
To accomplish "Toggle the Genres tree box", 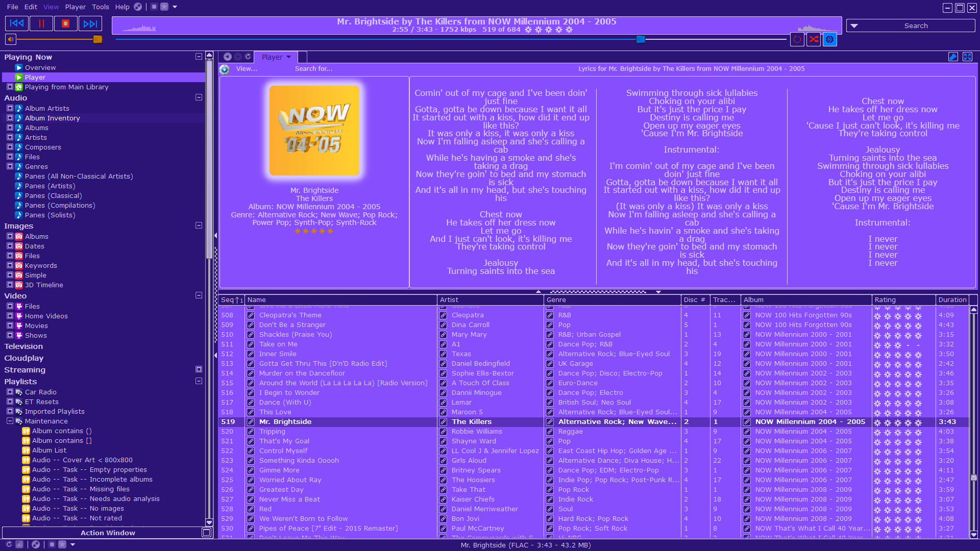I will [x=10, y=166].
